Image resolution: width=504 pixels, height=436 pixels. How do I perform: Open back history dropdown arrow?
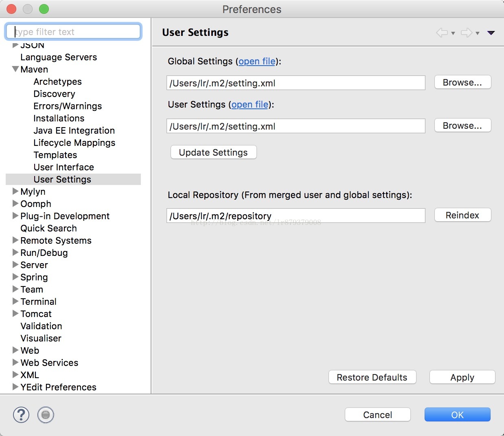(453, 33)
